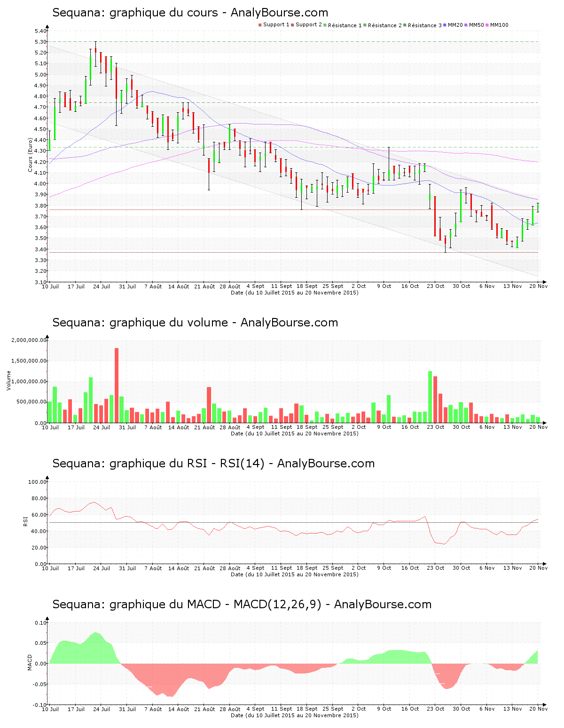Click the date range caption under the RSI chart
Viewport: 564px width, 728px height.
coord(294,574)
